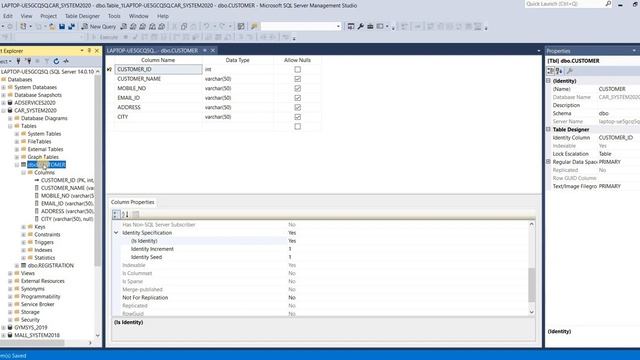Toggle Allow Nulls for EMAIL_ID
This screenshot has width=640, height=360.
click(298, 98)
